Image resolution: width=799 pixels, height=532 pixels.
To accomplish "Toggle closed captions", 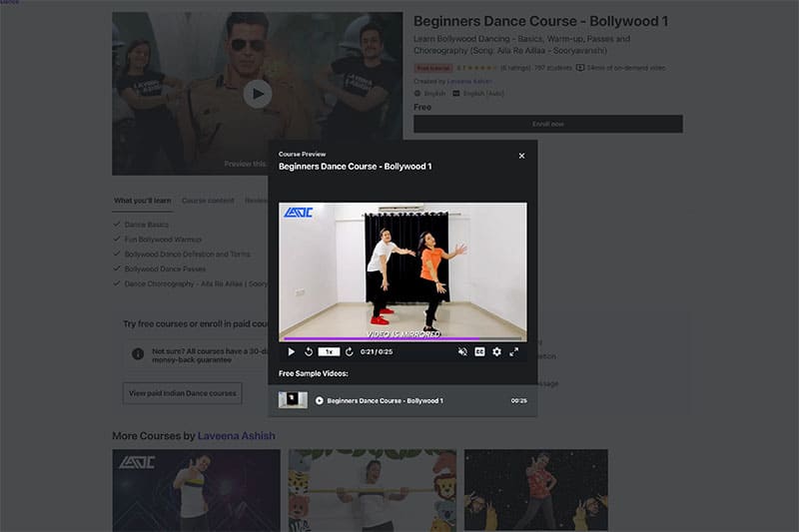I will tap(479, 351).
